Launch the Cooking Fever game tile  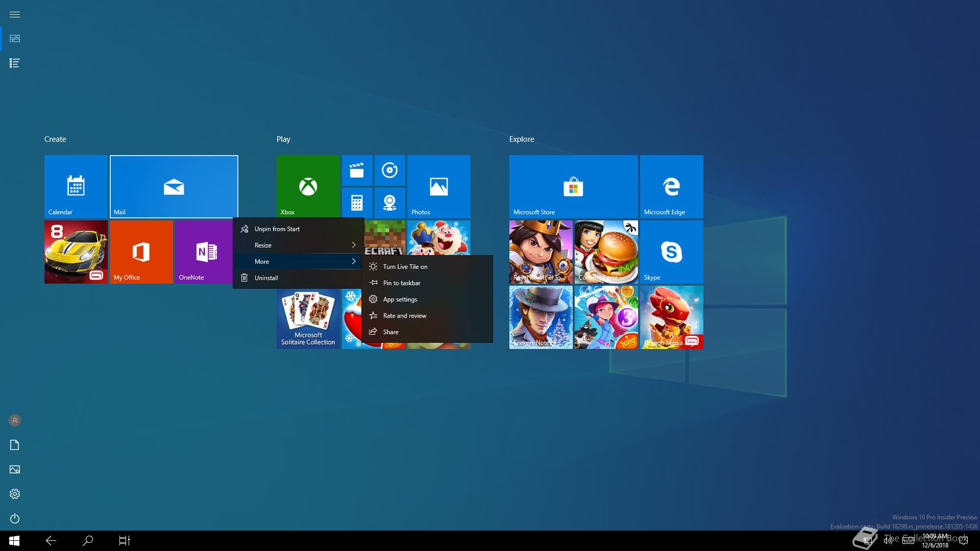[606, 252]
